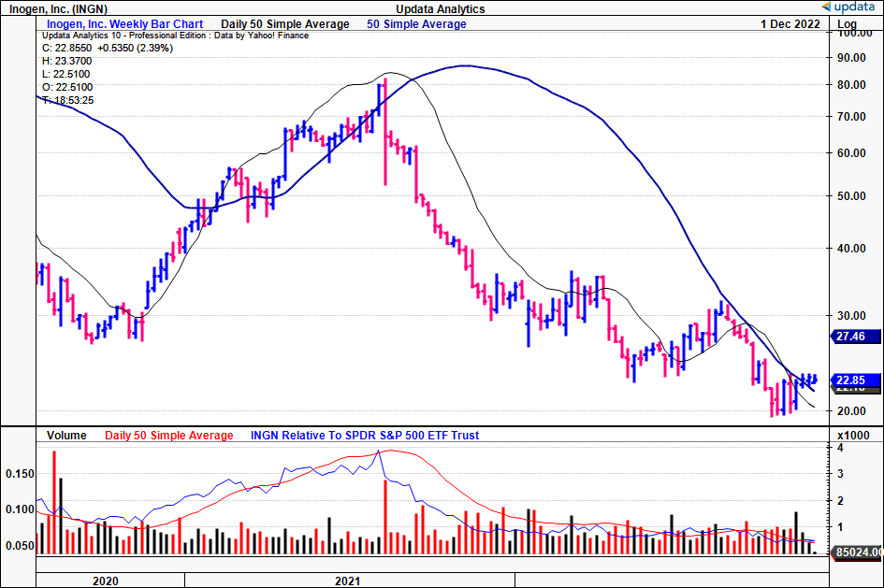Click the Updata Analytics header title
Viewport: 884px width, 588px height.
pyautogui.click(x=441, y=9)
